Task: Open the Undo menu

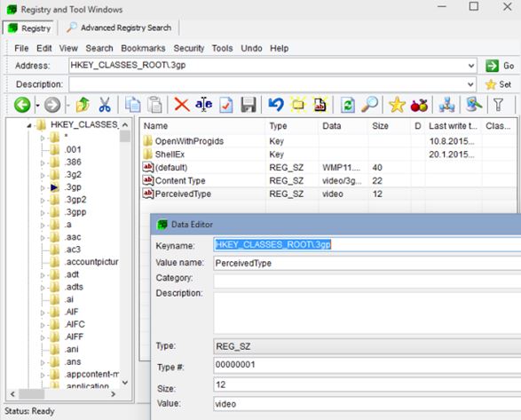Action: coord(251,49)
